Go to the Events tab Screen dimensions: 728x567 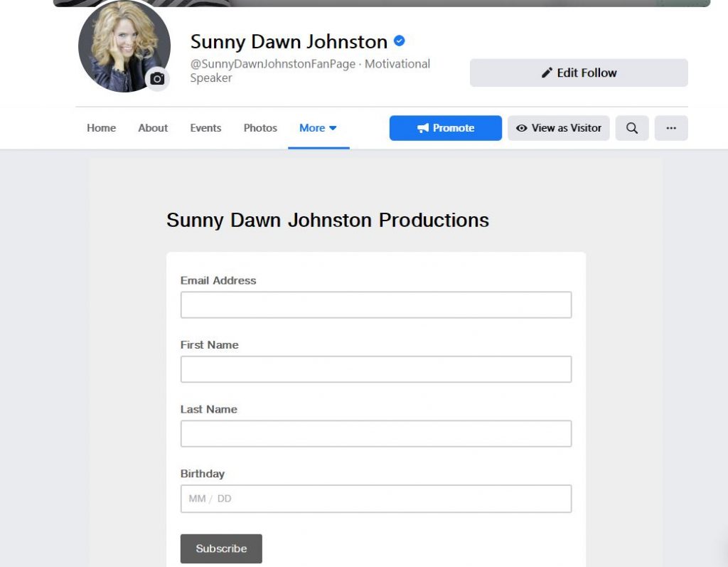(x=205, y=128)
